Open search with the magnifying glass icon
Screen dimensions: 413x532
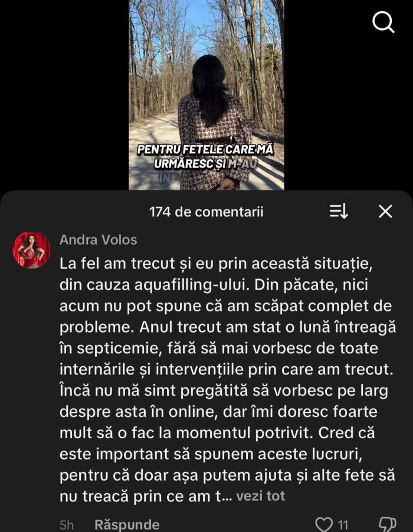click(383, 22)
